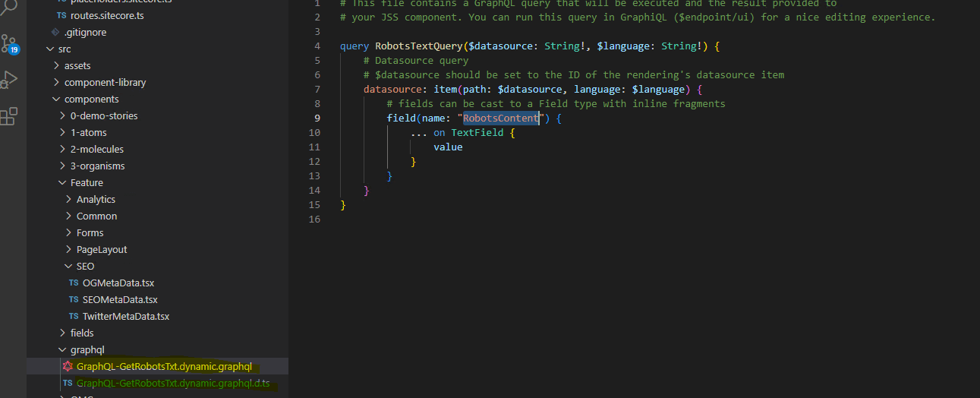The image size is (980, 398).
Task: Click TS icon beside TwitterMetaData.tsx
Action: 74,316
